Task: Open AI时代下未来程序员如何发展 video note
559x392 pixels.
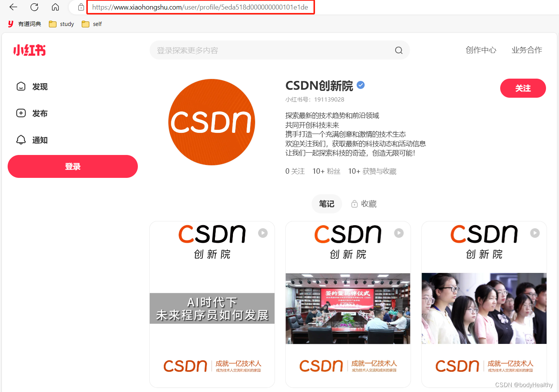Action: 212,304
